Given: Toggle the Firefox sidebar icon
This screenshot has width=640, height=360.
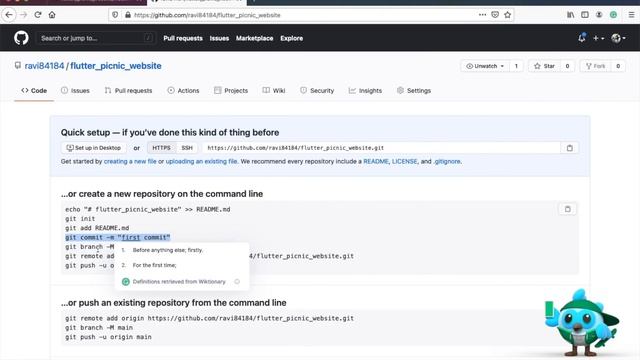Looking at the screenshot, I should click(x=584, y=15).
